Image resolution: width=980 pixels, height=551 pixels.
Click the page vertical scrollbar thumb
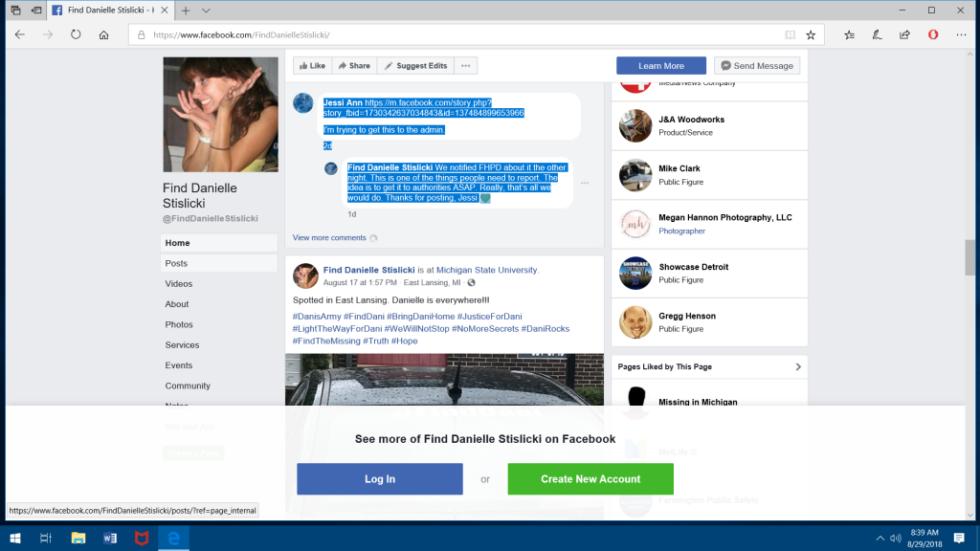(x=972, y=256)
